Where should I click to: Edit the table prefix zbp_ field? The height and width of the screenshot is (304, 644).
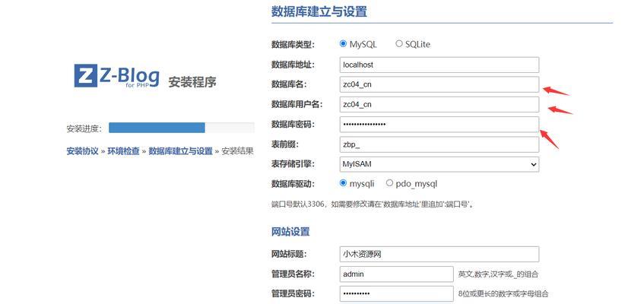click(439, 144)
